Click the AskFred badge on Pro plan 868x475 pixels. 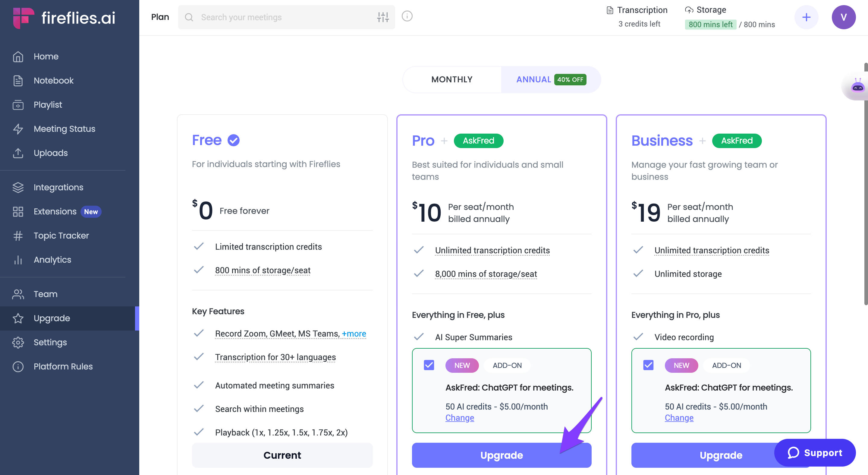pyautogui.click(x=479, y=141)
